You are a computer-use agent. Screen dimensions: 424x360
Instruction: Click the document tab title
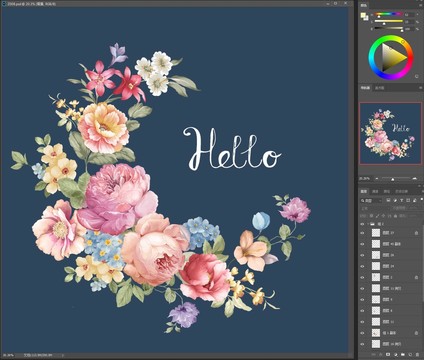[32, 4]
